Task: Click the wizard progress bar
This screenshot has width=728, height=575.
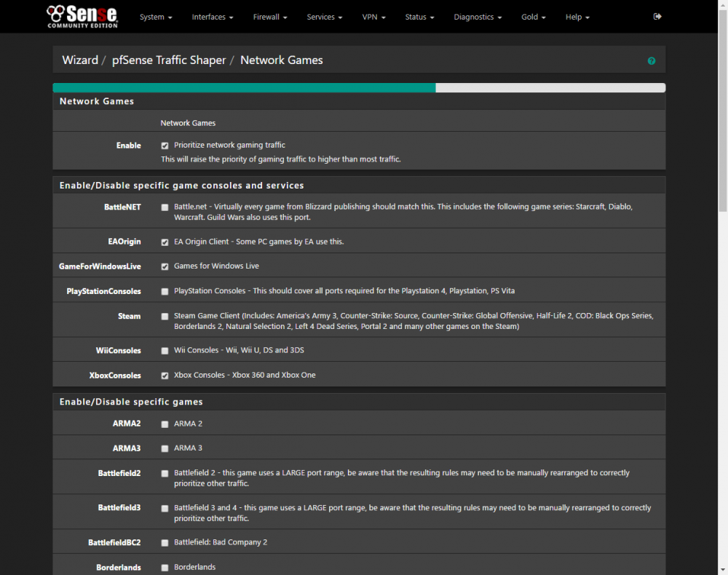Action: (x=359, y=88)
